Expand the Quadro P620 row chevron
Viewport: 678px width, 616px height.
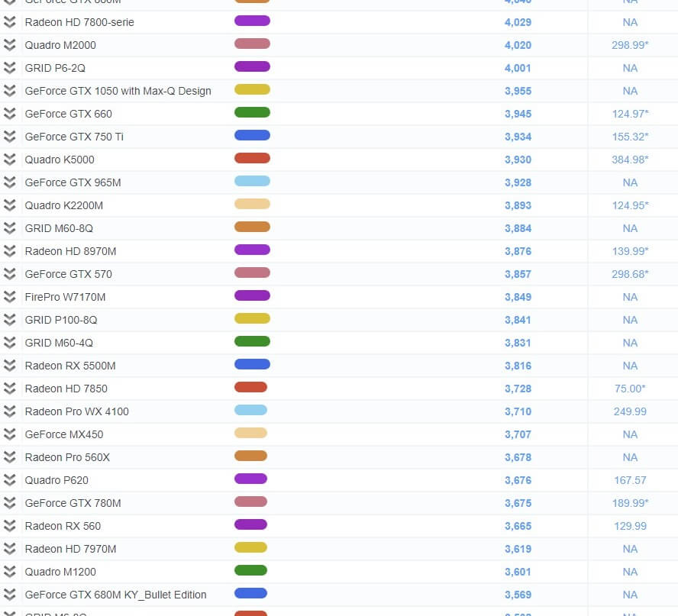[x=9, y=480]
